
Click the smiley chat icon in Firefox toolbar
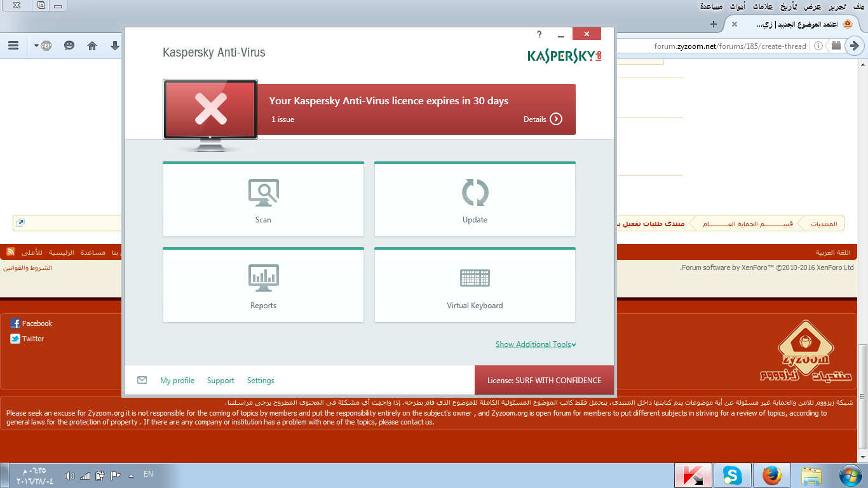[69, 46]
